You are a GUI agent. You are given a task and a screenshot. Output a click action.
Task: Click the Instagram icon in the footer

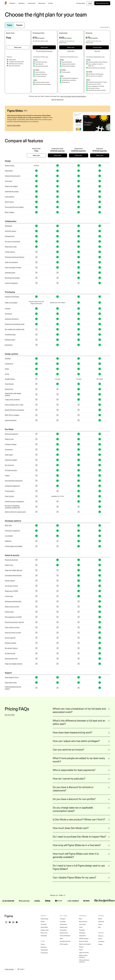pos(13,922)
